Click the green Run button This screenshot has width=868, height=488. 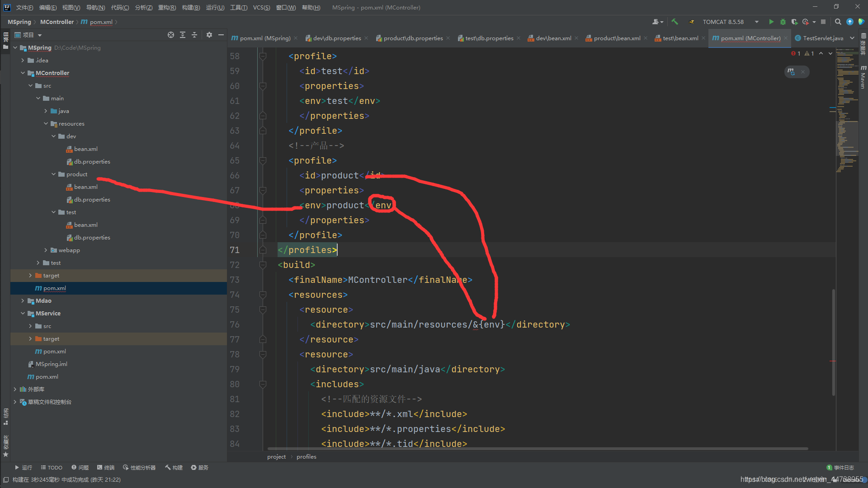[x=771, y=22]
